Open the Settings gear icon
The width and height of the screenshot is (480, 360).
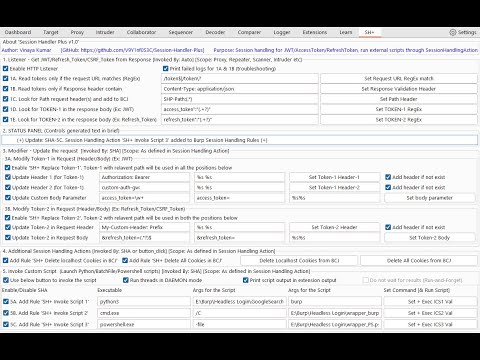pyautogui.click(x=453, y=32)
